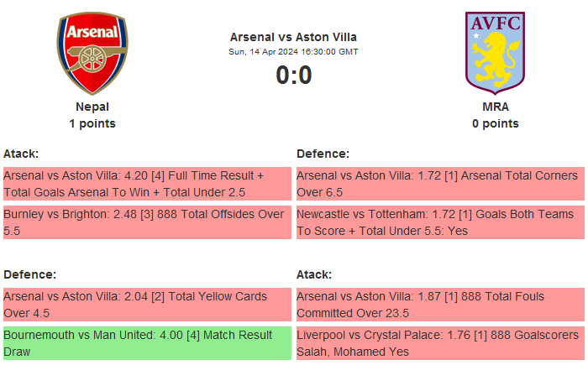The height and width of the screenshot is (386, 588).
Task: Open the Total Fouls Committed Over 23.5 bet
Action: coord(440,305)
